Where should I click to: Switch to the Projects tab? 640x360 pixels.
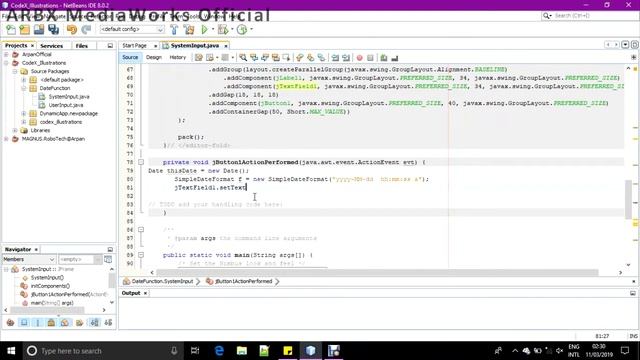click(16, 45)
